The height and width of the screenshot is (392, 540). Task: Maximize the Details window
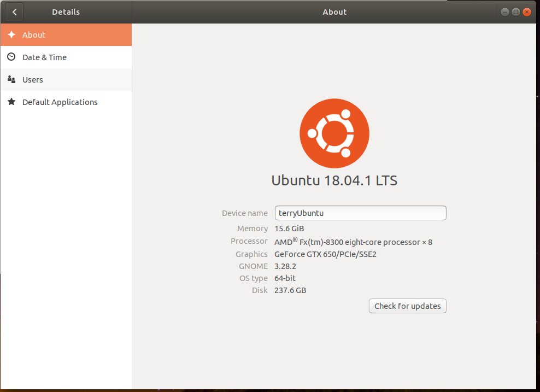(x=516, y=12)
